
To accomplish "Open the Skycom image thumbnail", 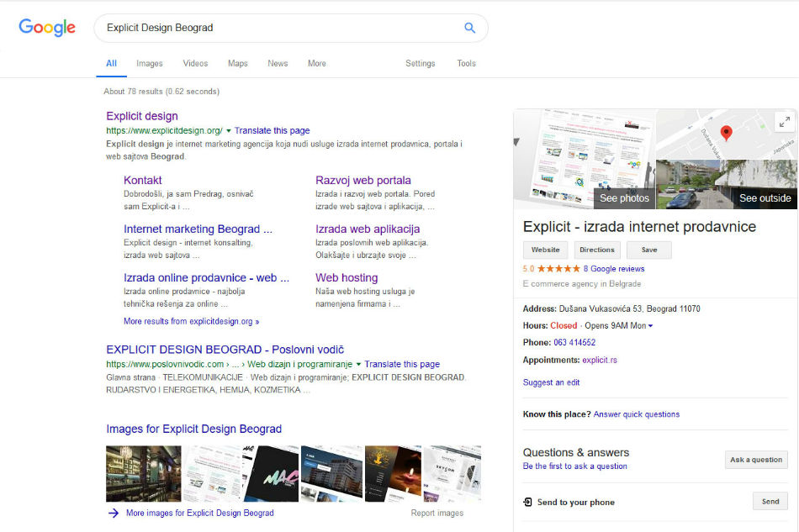I will pyautogui.click(x=452, y=474).
